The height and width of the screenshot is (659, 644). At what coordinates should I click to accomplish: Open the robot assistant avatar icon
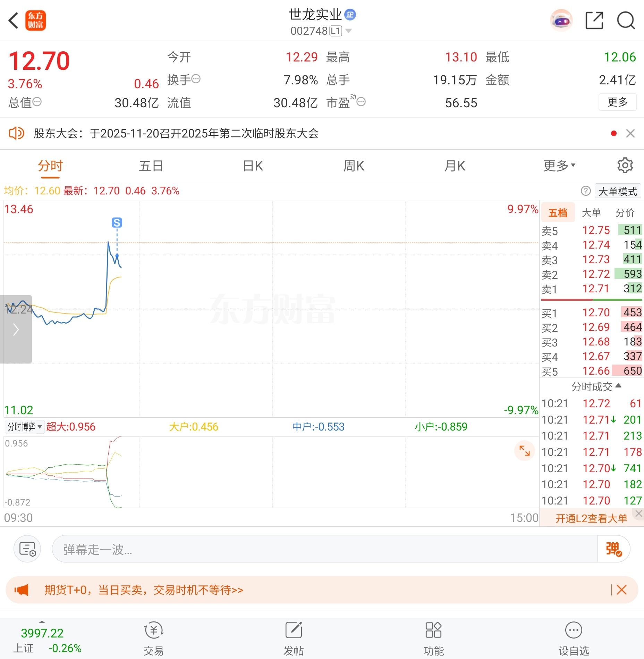pos(561,20)
